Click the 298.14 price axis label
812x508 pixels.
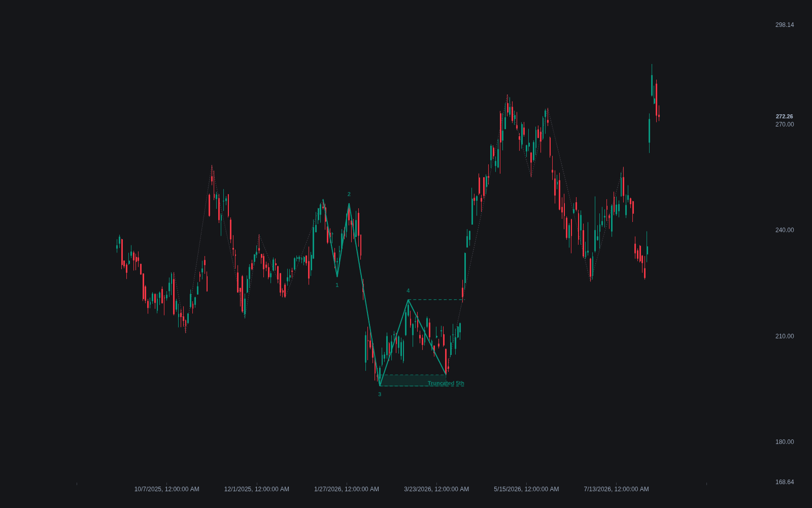pos(784,25)
